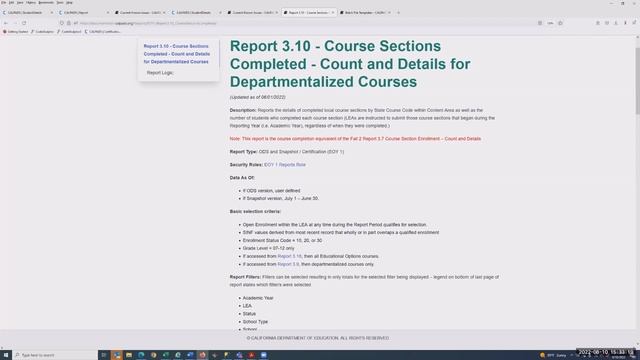The height and width of the screenshot is (360, 640).
Task: Open the CALPADS Certification bookmark
Action: click(x=102, y=31)
